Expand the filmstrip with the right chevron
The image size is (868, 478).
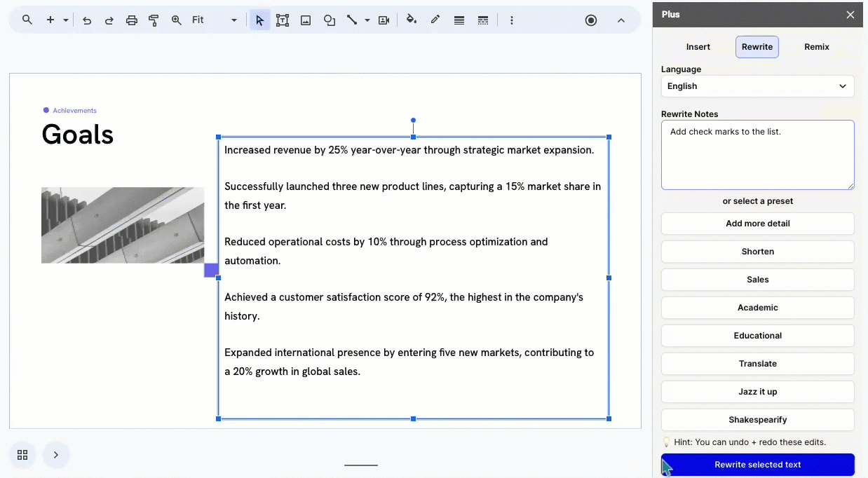click(x=56, y=455)
